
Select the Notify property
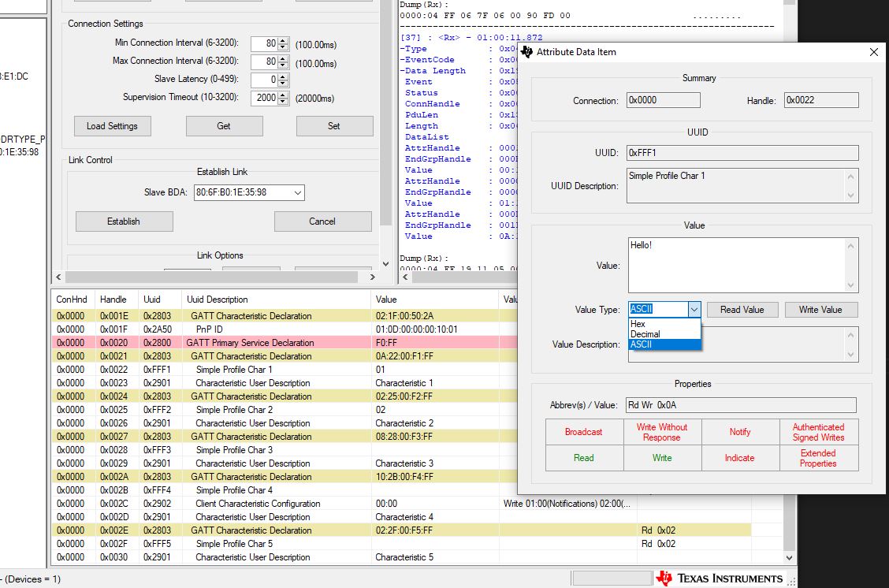point(739,431)
